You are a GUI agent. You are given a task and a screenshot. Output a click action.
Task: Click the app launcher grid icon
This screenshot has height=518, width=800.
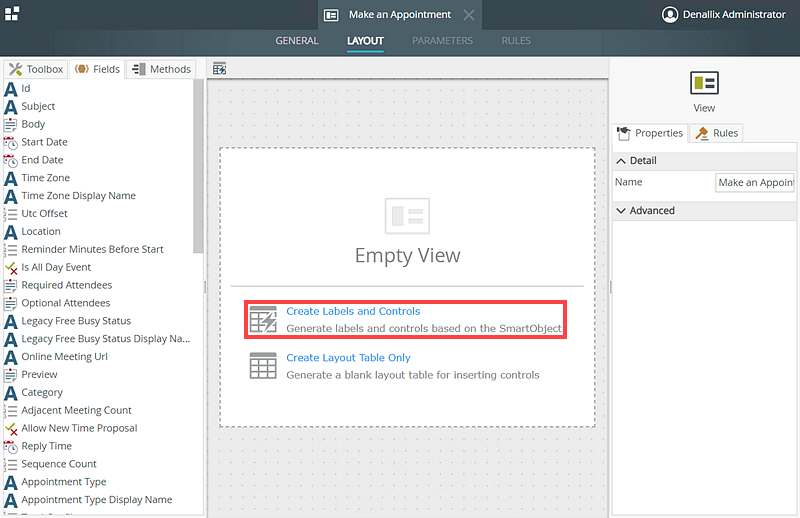(11, 14)
